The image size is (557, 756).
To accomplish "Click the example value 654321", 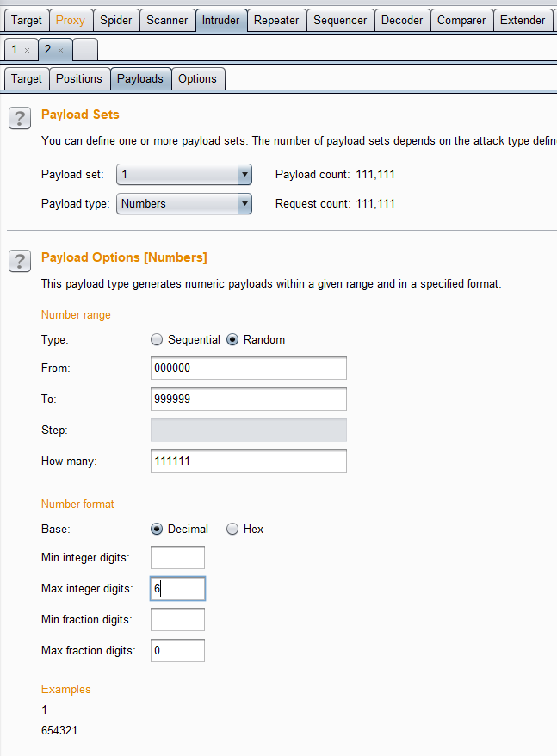I will (59, 730).
